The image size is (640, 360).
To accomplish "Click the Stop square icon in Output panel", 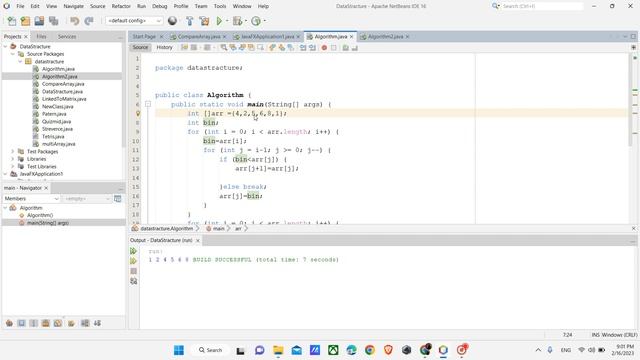I will tap(133, 271).
